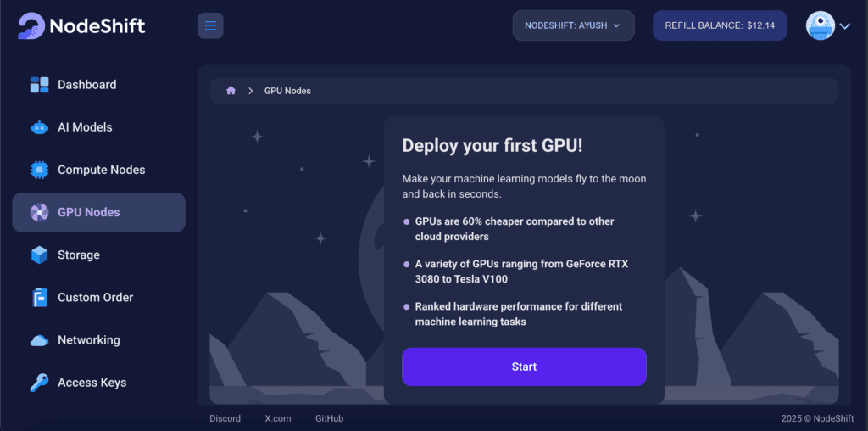Open the NODESHIFT: AYUSH project dropdown
868x431 pixels.
[573, 25]
